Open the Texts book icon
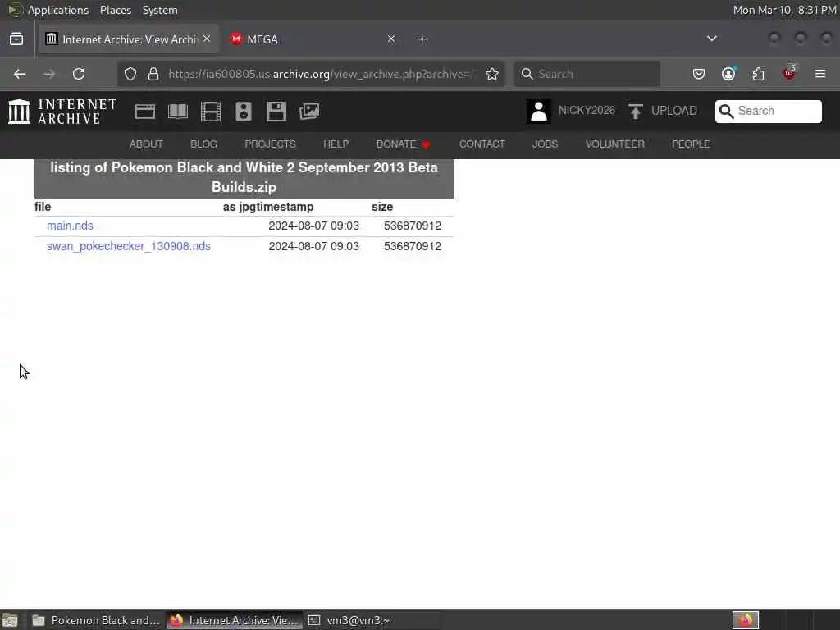 coord(178,112)
